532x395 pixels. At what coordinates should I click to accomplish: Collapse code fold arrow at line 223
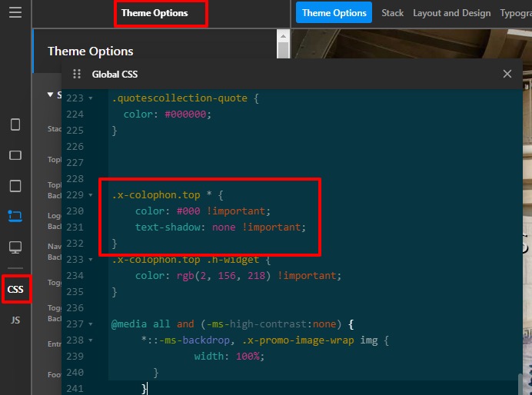(91, 98)
